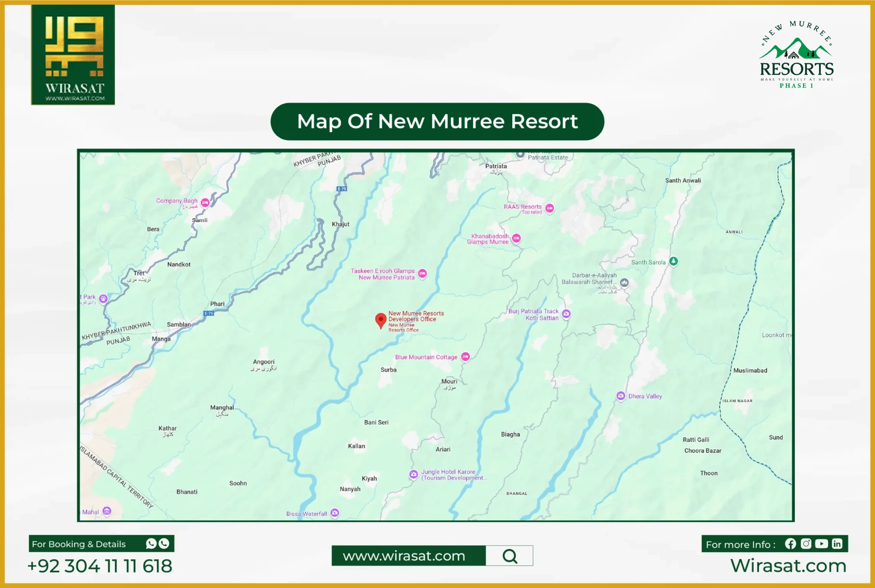This screenshot has height=588, width=875.
Task: Click the E-75 road shield near Phari
Action: [x=209, y=313]
